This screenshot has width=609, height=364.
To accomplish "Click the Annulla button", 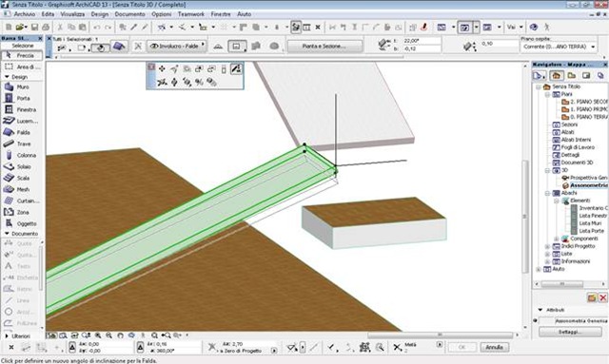I will pyautogui.click(x=494, y=347).
